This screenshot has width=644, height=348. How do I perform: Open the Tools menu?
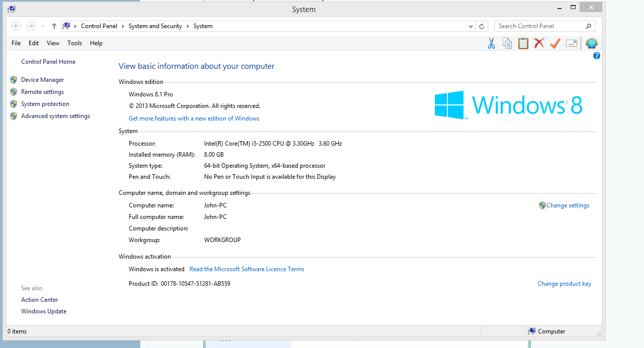point(74,43)
